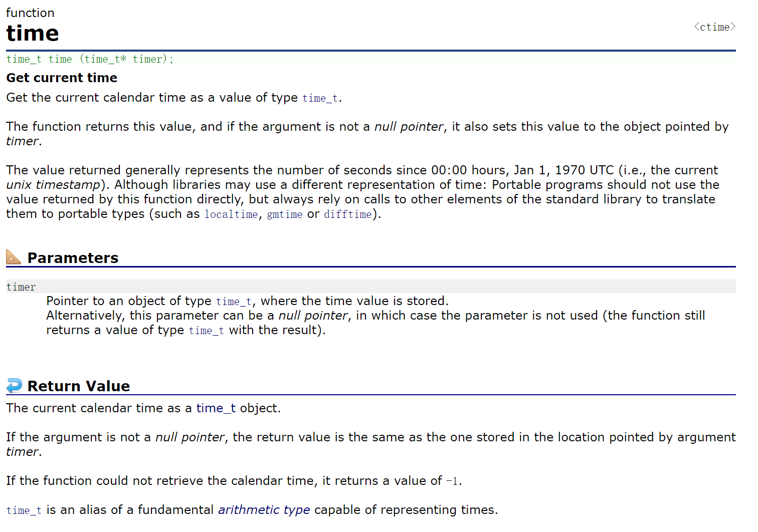Click the 'timer' parameter name row

coord(21,287)
